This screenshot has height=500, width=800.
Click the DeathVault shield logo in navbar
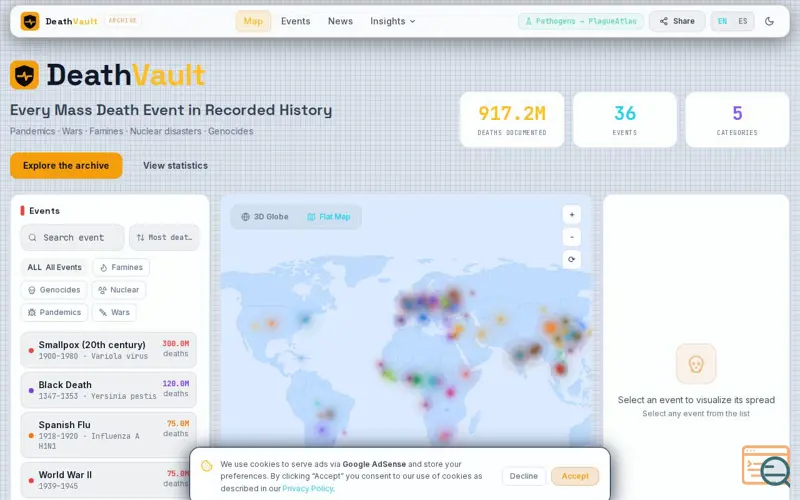(x=30, y=21)
